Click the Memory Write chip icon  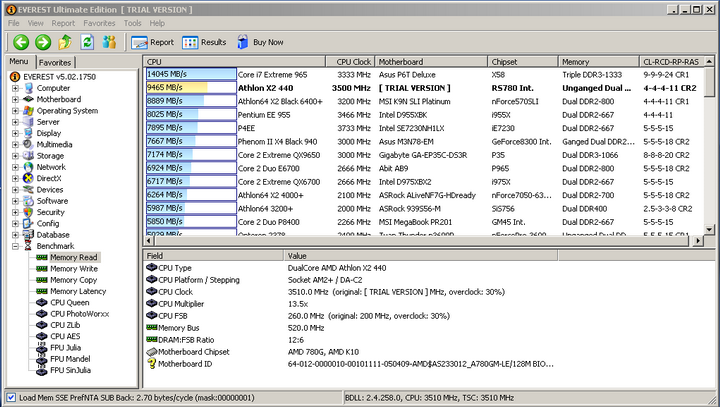point(42,269)
